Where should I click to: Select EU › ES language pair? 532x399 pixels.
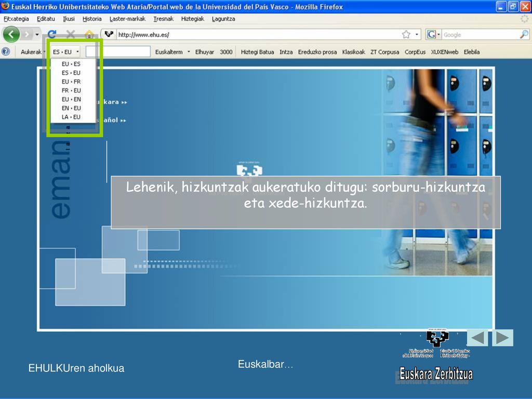(x=71, y=64)
